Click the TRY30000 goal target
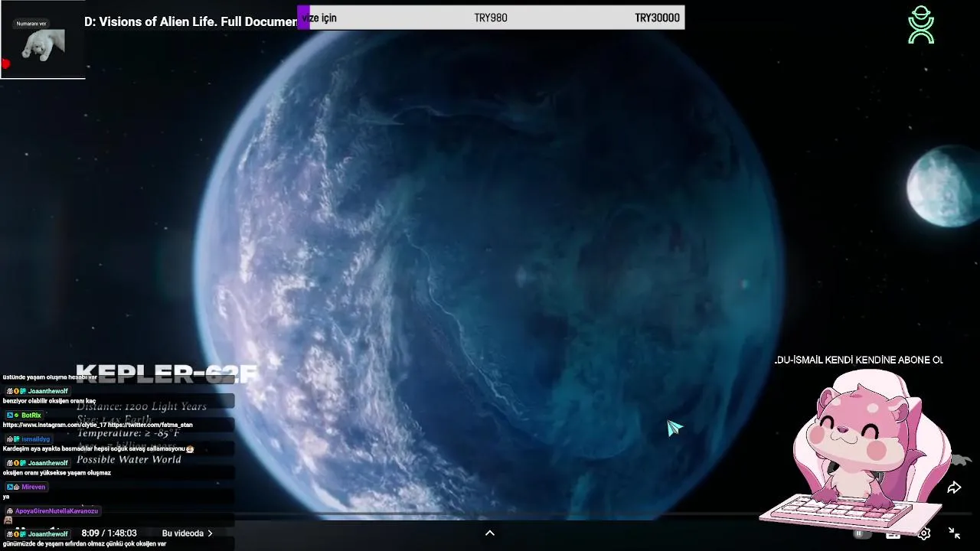 (657, 18)
